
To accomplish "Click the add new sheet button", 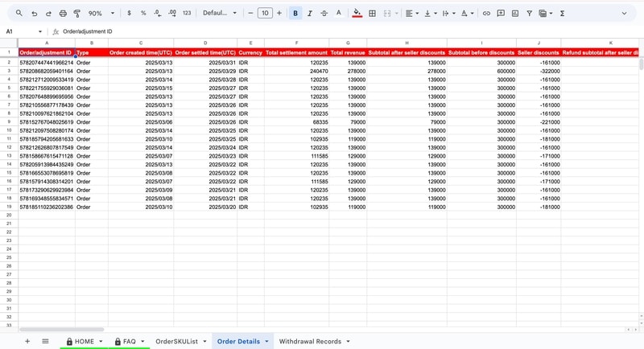I will point(27,342).
